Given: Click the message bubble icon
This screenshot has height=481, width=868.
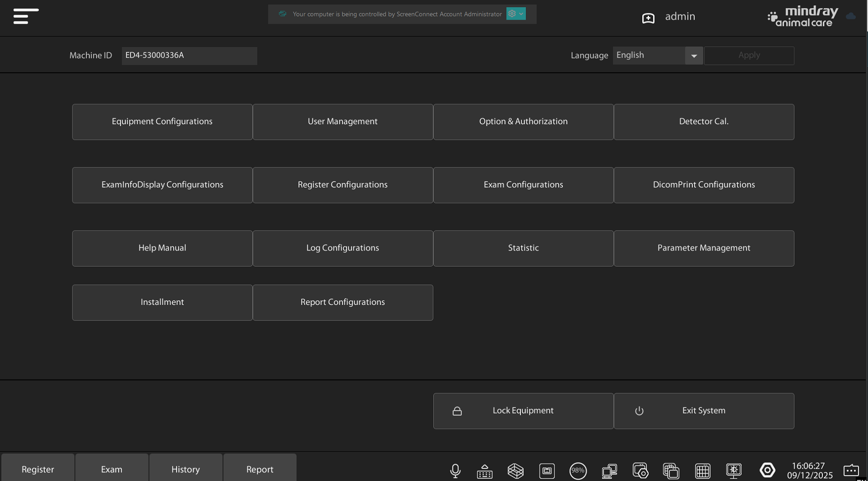Looking at the screenshot, I should pos(851,471).
